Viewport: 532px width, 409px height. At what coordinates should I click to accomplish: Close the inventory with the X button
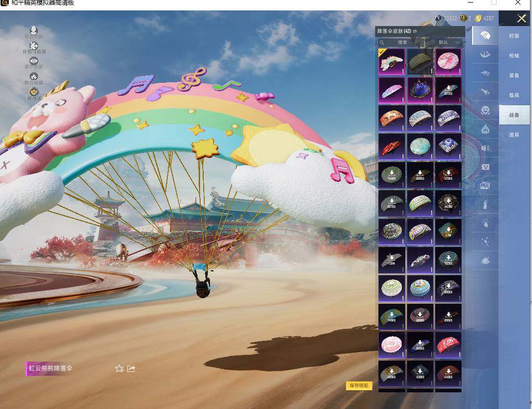[x=521, y=19]
